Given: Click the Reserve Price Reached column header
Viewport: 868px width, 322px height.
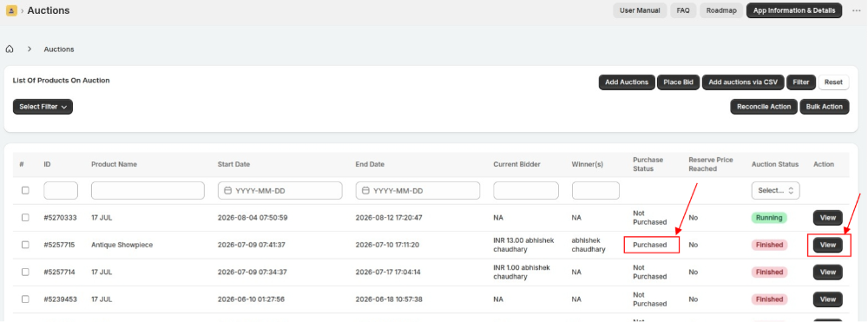Looking at the screenshot, I should tap(711, 164).
